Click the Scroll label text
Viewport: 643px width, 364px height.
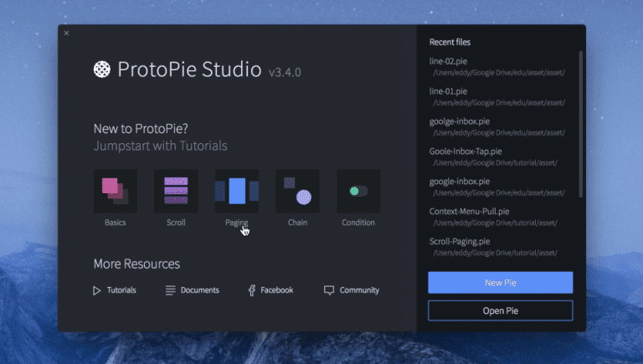pyautogui.click(x=176, y=223)
